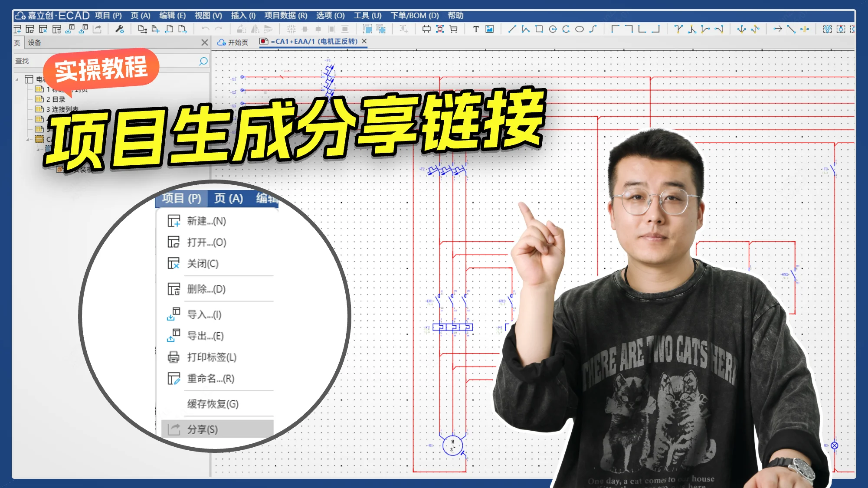The width and height of the screenshot is (868, 488).
Task: Click the close project toolbar icon
Action: click(x=43, y=29)
